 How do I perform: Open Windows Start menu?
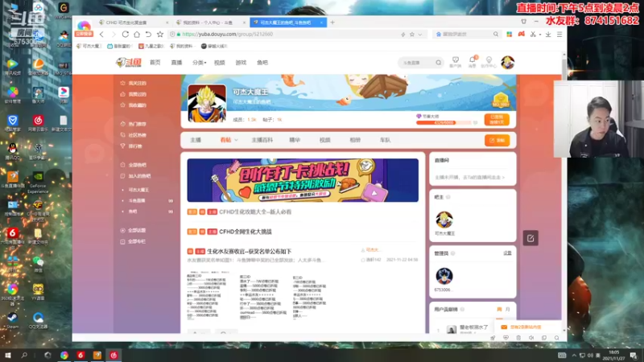[7, 355]
